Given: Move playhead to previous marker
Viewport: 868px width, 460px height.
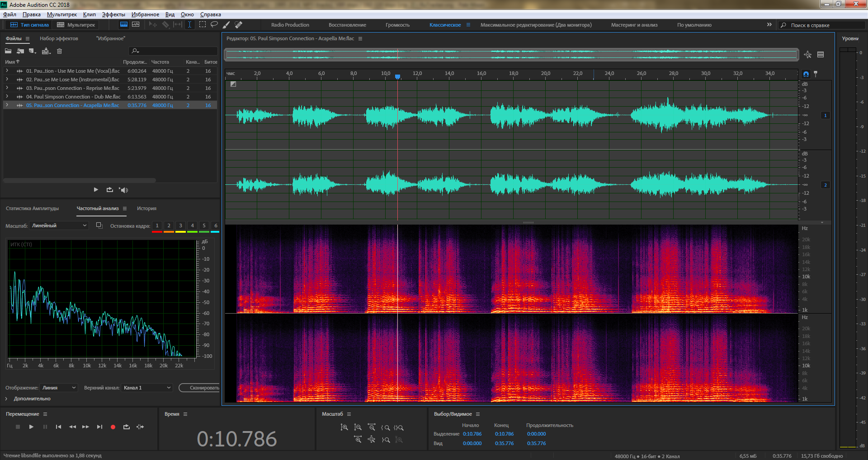Looking at the screenshot, I should [58, 427].
